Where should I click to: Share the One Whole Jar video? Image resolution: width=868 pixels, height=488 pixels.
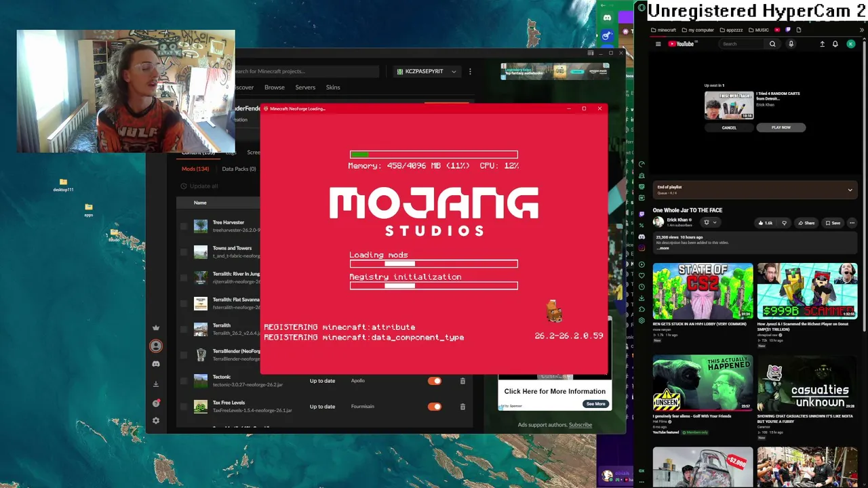[806, 223]
